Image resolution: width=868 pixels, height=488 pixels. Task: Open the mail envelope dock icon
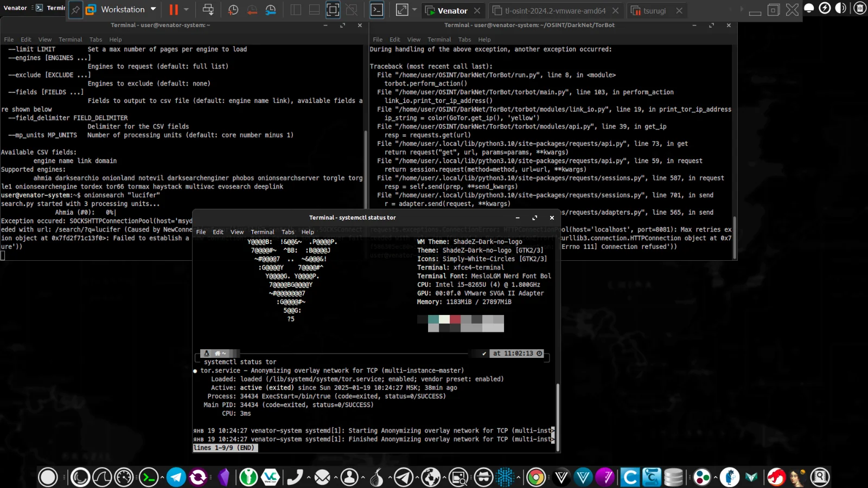322,477
